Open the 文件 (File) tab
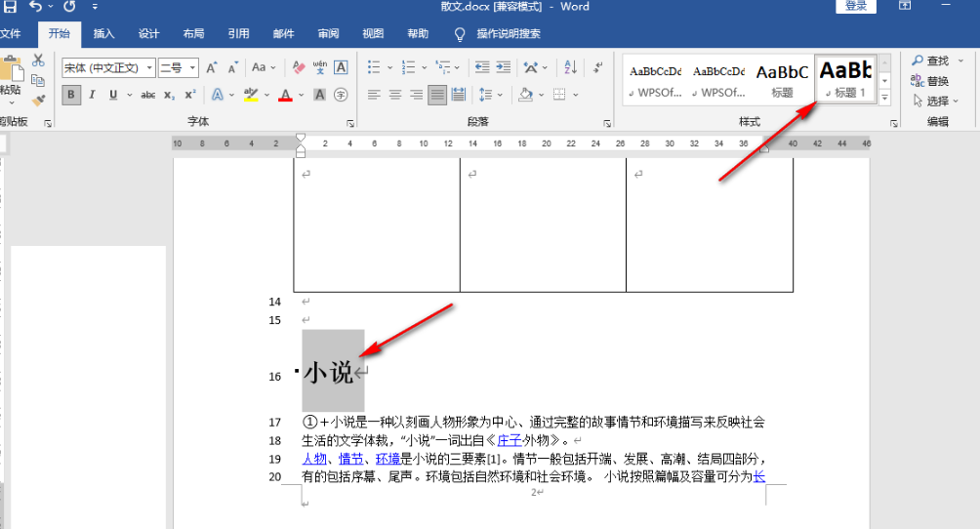The height and width of the screenshot is (529, 980). (11, 34)
